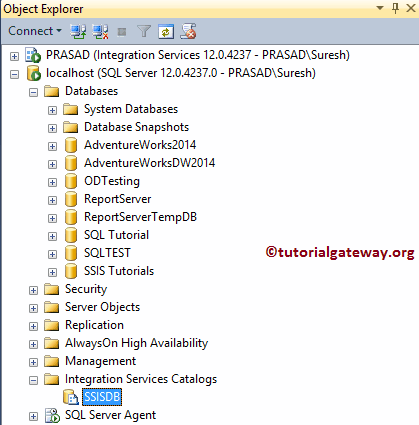The height and width of the screenshot is (425, 419).
Task: Expand the AdventureWorks2014 database
Action: (52, 146)
